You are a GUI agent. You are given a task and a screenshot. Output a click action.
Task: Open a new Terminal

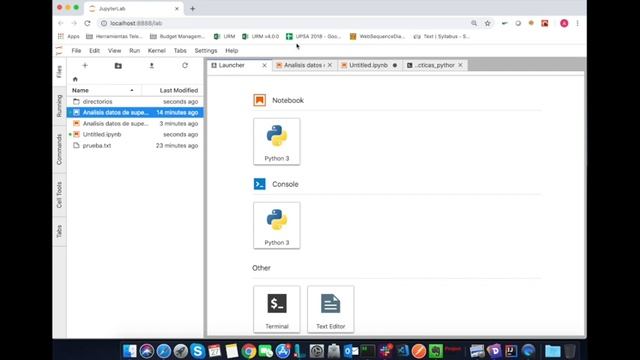(x=277, y=309)
